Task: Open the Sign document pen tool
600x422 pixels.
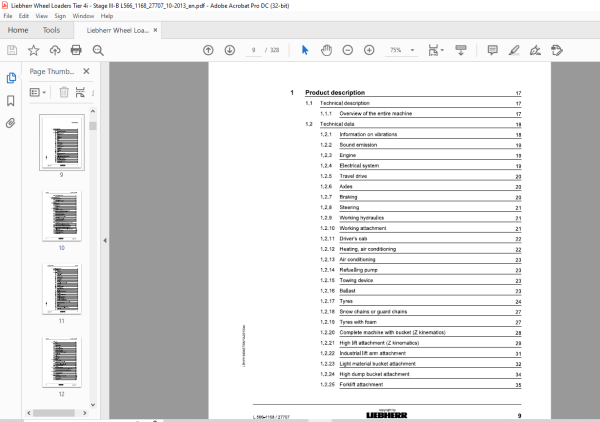Action: point(535,50)
